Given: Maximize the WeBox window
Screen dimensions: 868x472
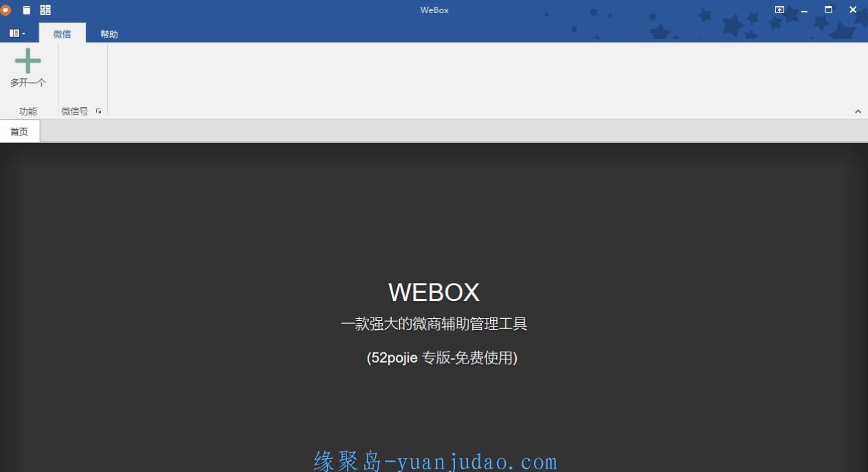Looking at the screenshot, I should 828,10.
